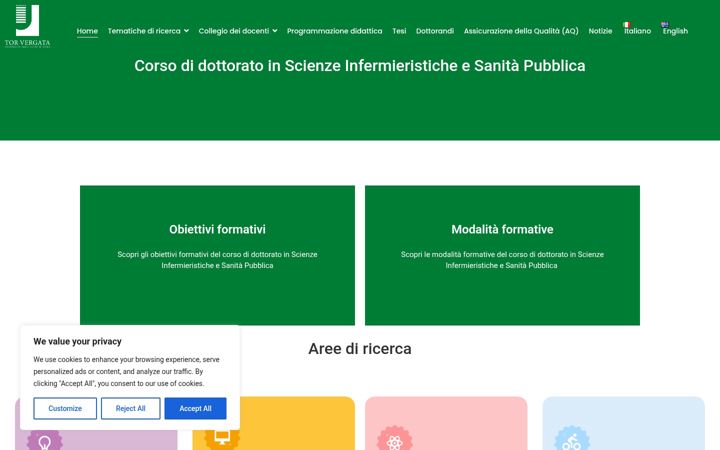The width and height of the screenshot is (720, 450).
Task: Open the Tesi menu item
Action: pyautogui.click(x=399, y=31)
